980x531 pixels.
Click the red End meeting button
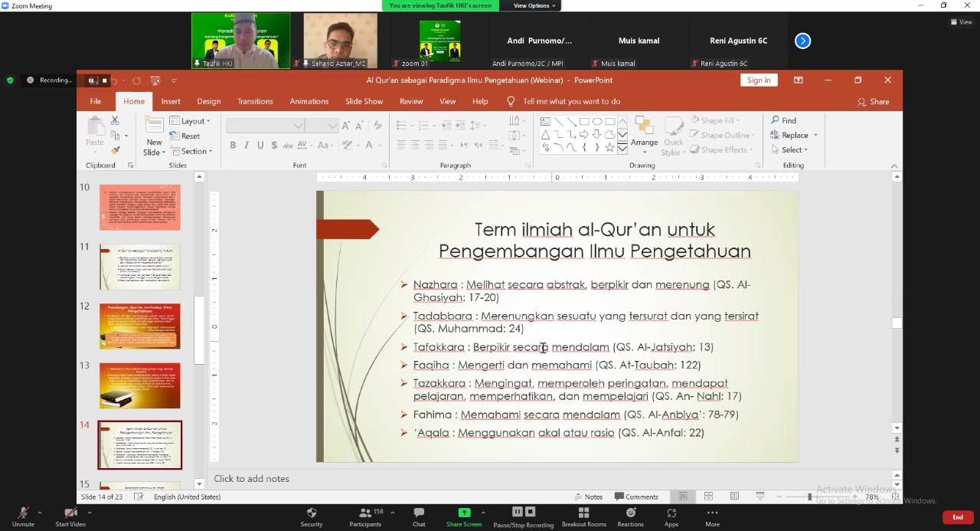958,517
